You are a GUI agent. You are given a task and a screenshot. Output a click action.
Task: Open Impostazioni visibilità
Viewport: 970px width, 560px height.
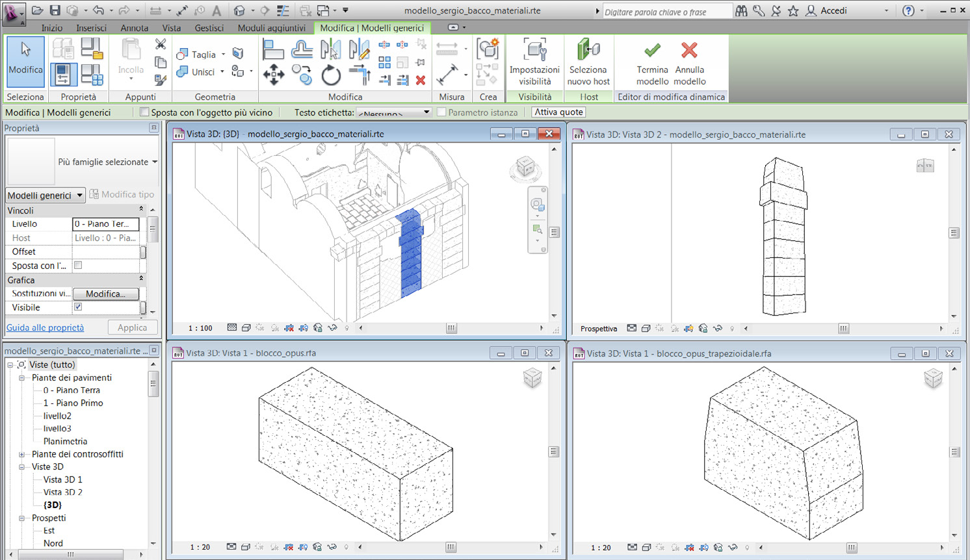[534, 62]
